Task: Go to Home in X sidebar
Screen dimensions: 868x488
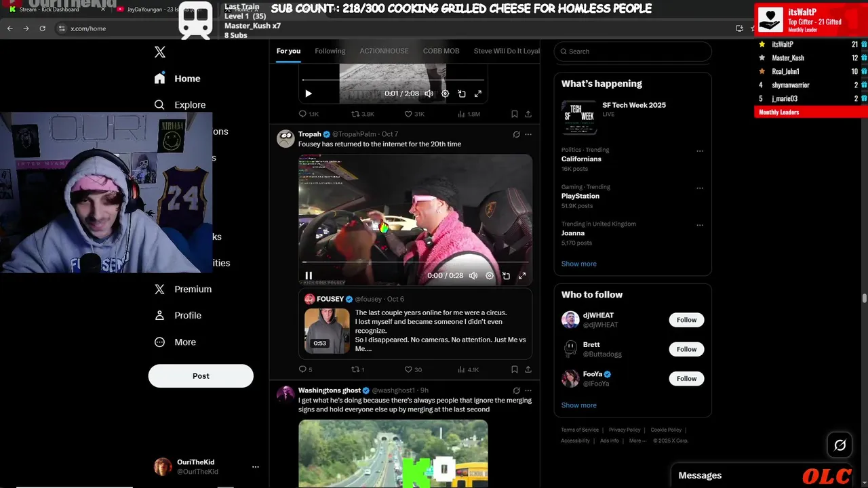Action: point(177,79)
